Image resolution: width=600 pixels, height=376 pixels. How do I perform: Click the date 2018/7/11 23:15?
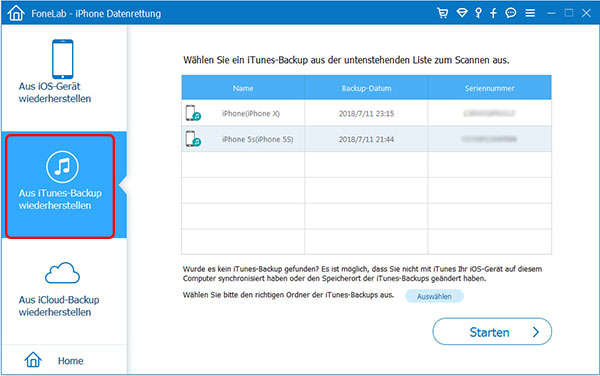(366, 114)
